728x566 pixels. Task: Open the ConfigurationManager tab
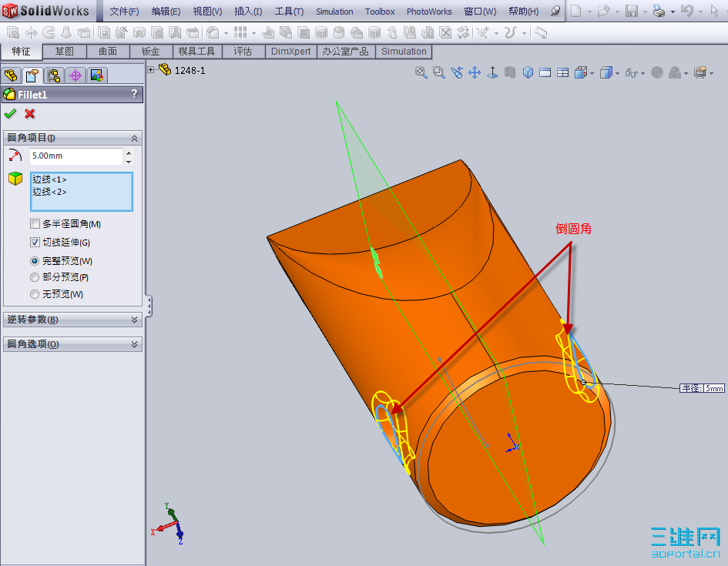(54, 75)
